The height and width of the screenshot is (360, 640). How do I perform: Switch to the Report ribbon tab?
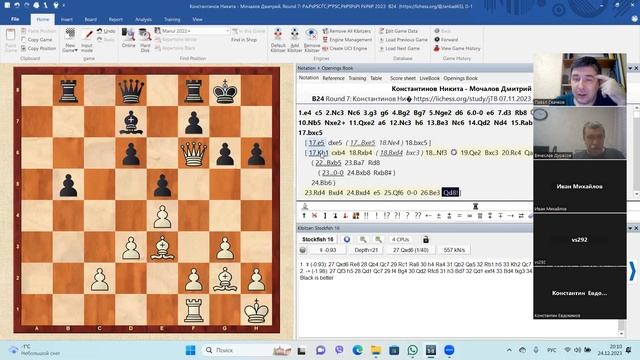point(116,19)
